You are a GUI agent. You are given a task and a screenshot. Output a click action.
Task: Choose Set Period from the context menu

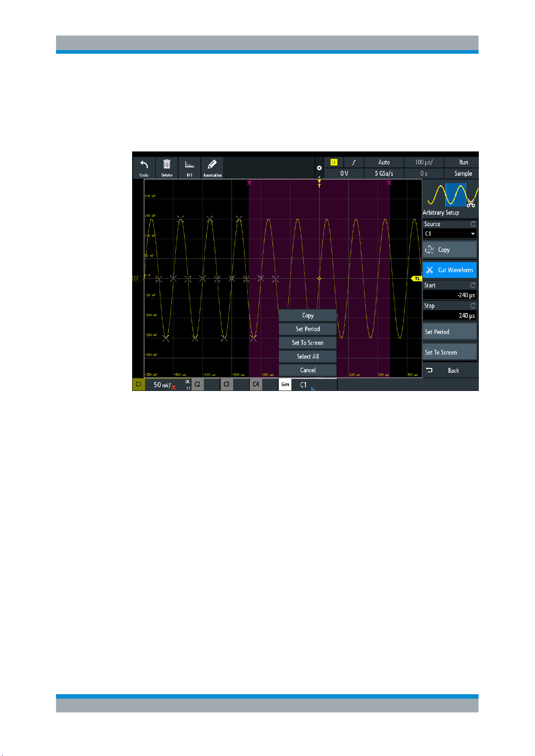[308, 329]
